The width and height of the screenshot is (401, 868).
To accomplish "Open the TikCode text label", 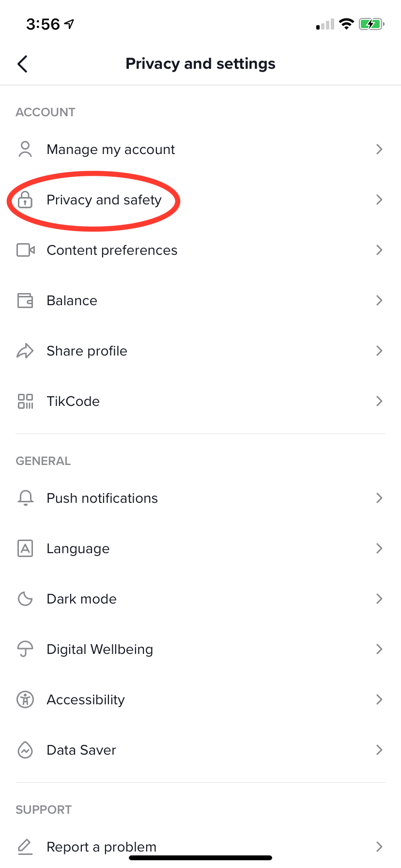I will click(73, 401).
